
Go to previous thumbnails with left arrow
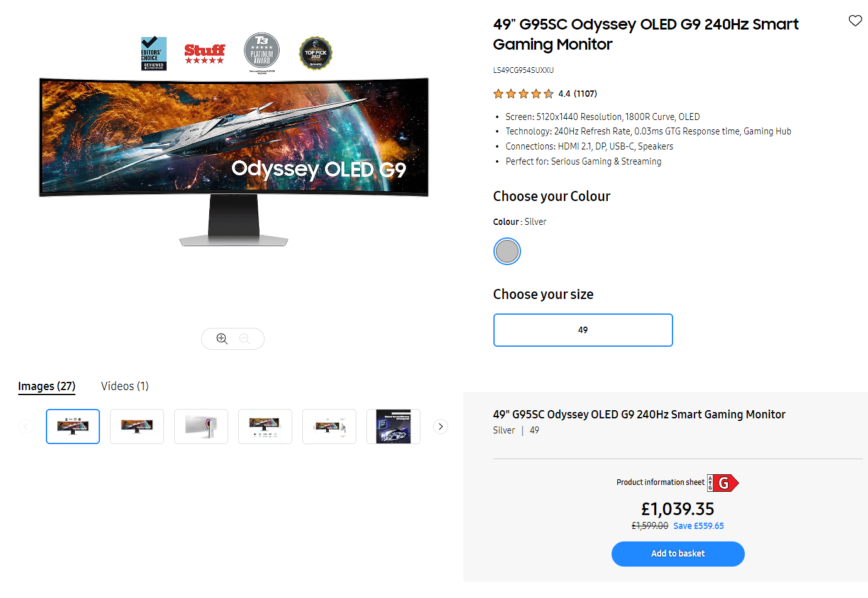(x=26, y=427)
